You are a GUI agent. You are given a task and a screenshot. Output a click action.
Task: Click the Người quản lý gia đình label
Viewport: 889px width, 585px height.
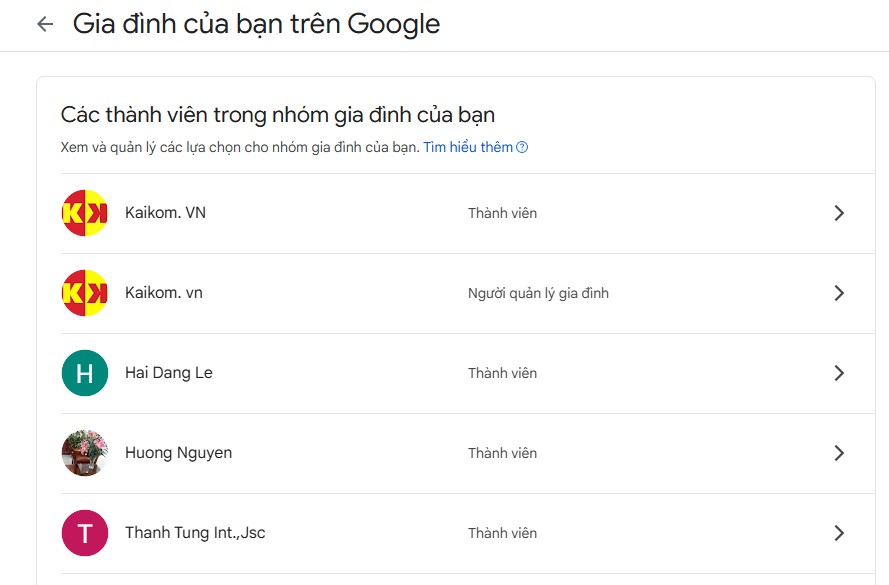538,293
